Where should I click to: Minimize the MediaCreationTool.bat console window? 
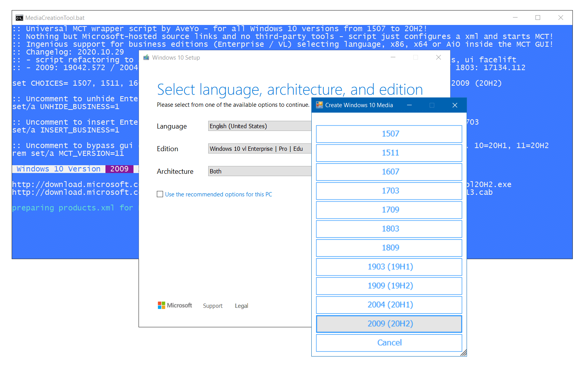pyautogui.click(x=515, y=18)
